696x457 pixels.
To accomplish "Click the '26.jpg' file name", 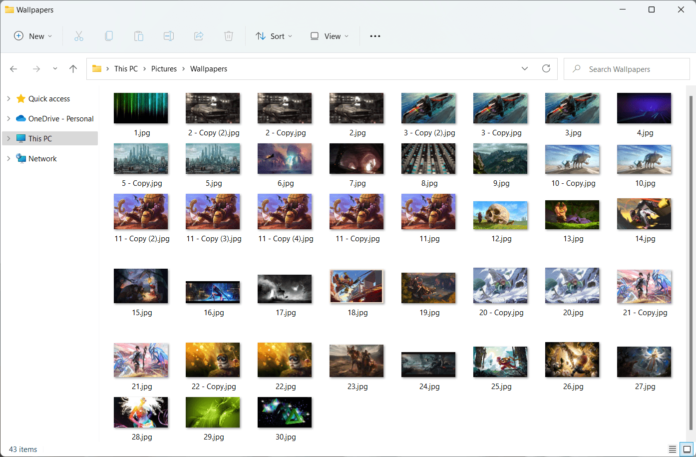I will [573, 386].
